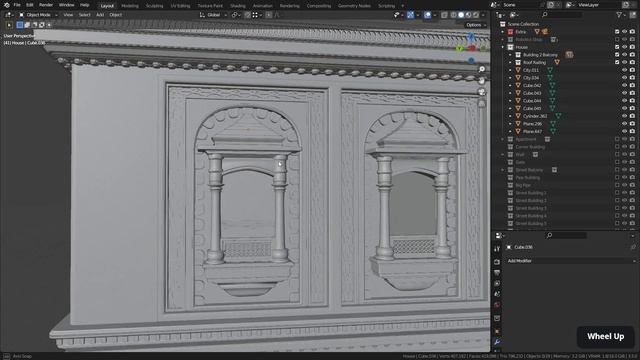Open the Output properties tab icon
The height and width of the screenshot is (360, 640).
pos(497,273)
